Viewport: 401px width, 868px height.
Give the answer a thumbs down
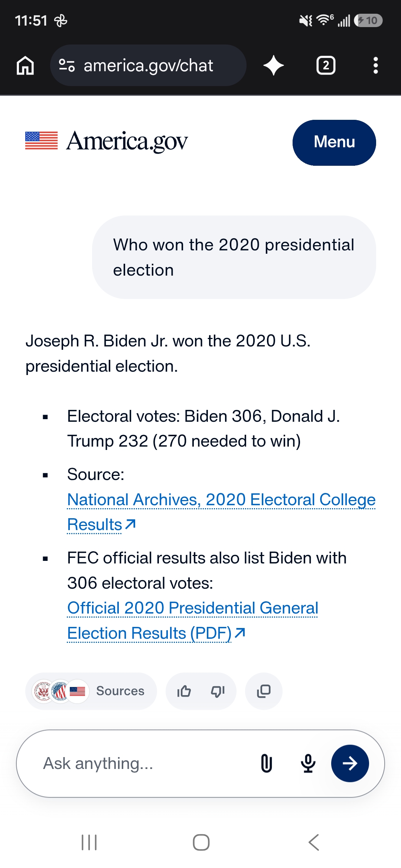218,691
